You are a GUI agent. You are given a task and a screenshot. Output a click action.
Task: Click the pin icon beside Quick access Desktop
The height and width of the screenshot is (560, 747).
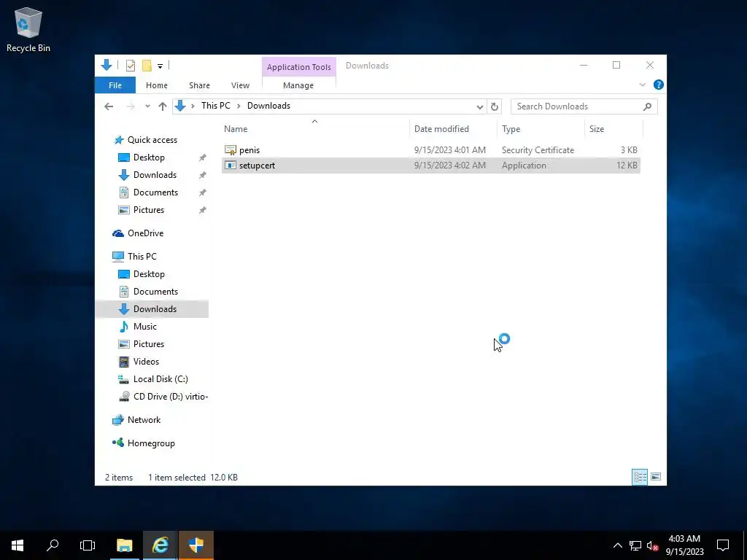(x=203, y=157)
